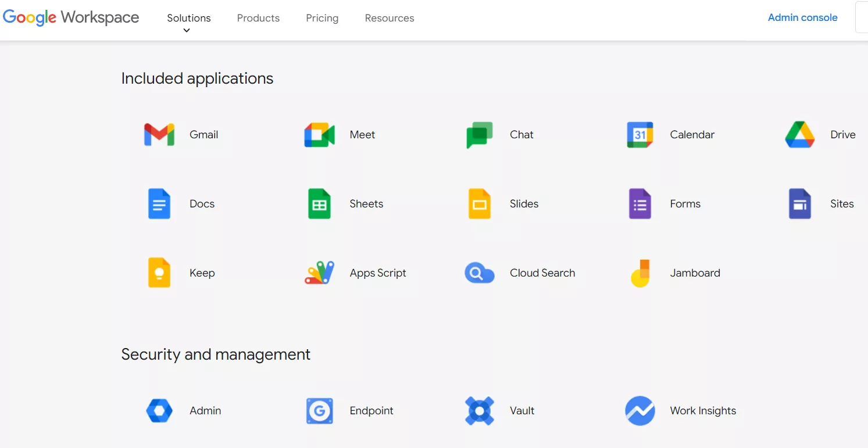Click the Gmail envelope icon
Screen dimensions: 868x448
[x=159, y=135]
